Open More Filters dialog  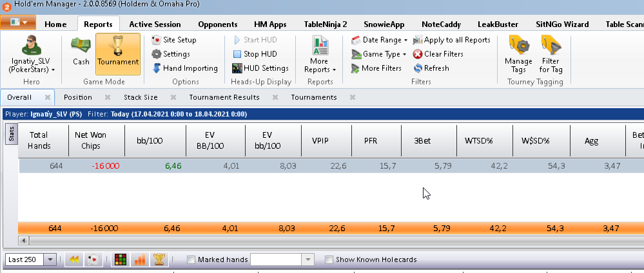tap(376, 68)
